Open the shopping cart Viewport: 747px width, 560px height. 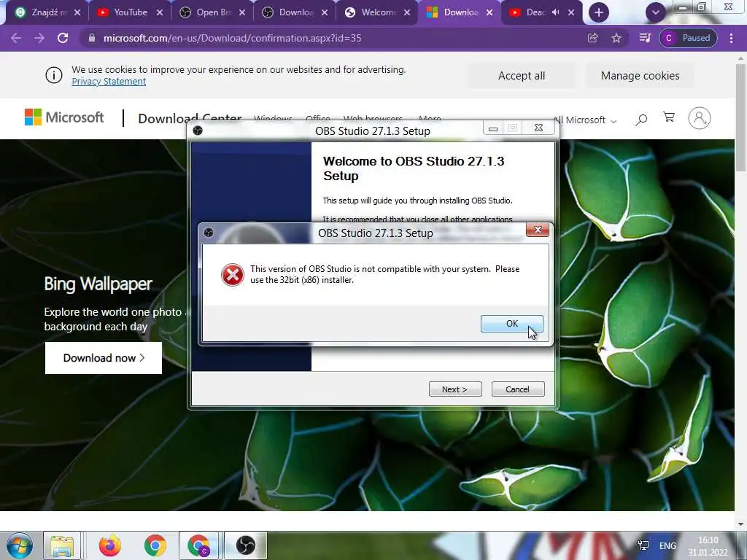669,117
